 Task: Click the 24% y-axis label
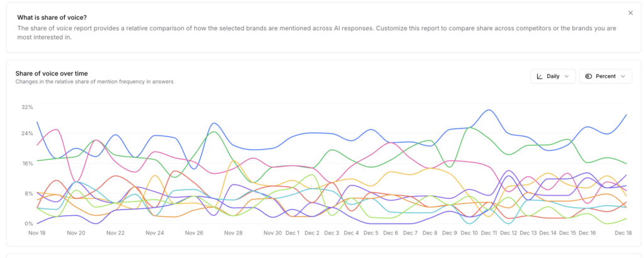[27, 133]
